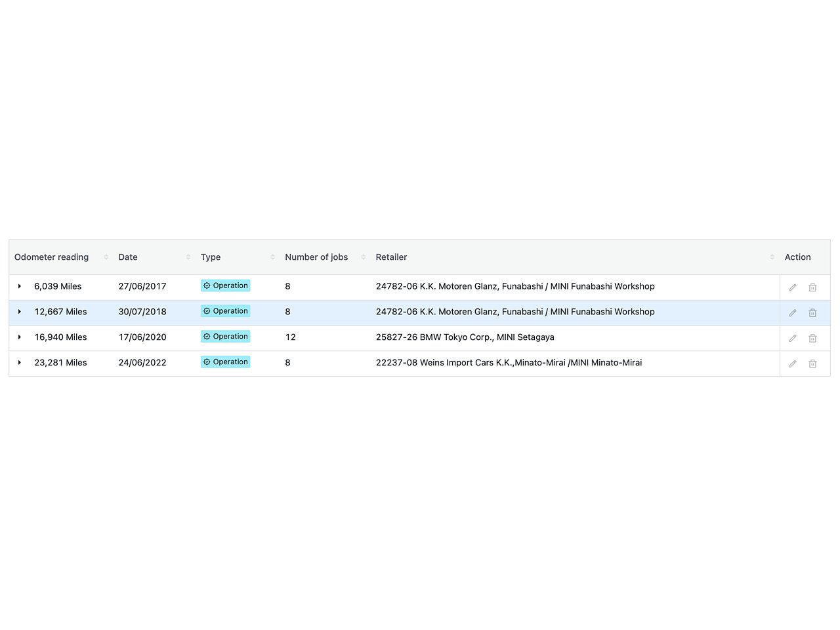Click job count 8 in 30/07/2018 row

(x=287, y=312)
